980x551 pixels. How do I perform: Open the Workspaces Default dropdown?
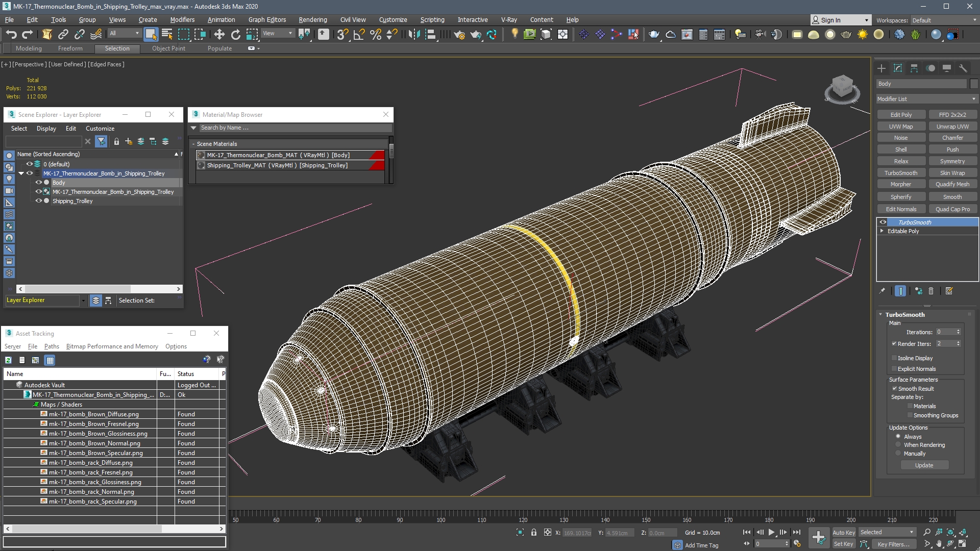[x=944, y=20]
